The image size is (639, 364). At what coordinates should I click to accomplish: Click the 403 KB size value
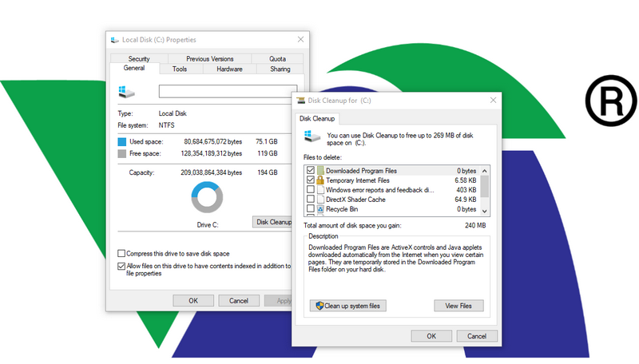pos(466,190)
